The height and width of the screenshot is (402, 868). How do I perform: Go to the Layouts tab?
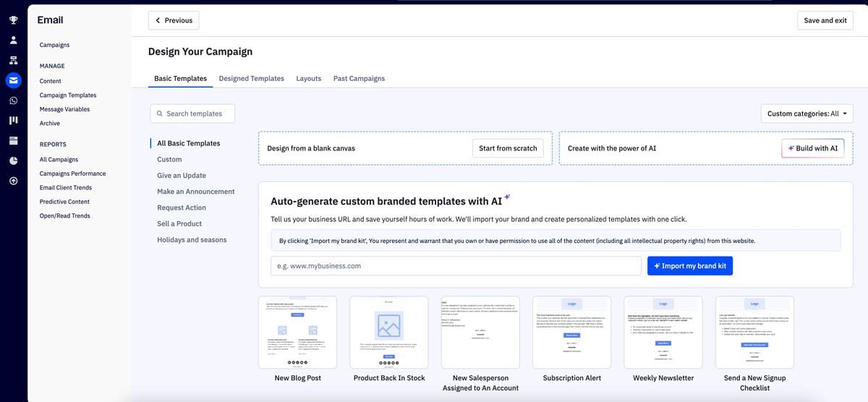(x=308, y=78)
